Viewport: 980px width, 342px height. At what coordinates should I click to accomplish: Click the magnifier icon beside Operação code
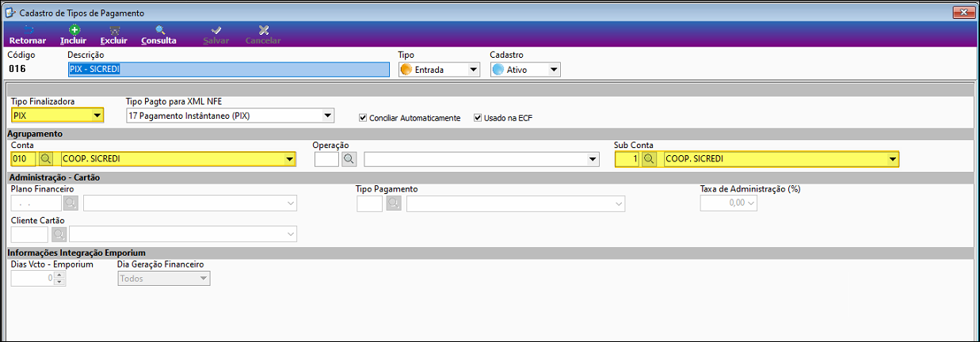tap(349, 159)
